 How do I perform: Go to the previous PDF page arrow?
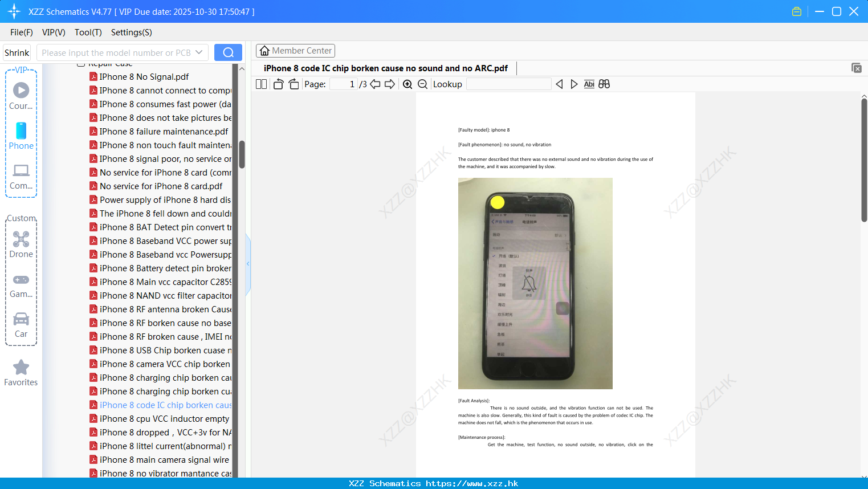point(375,84)
